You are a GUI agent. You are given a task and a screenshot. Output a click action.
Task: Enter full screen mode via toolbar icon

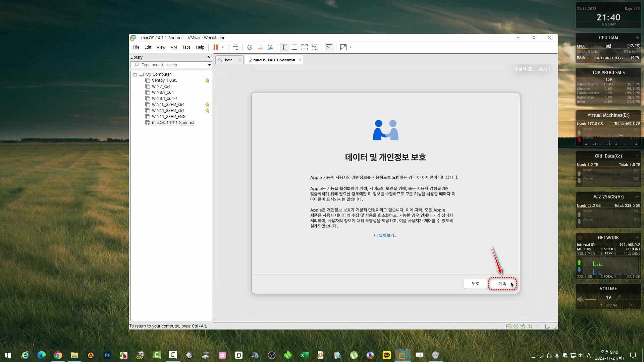tap(304, 47)
